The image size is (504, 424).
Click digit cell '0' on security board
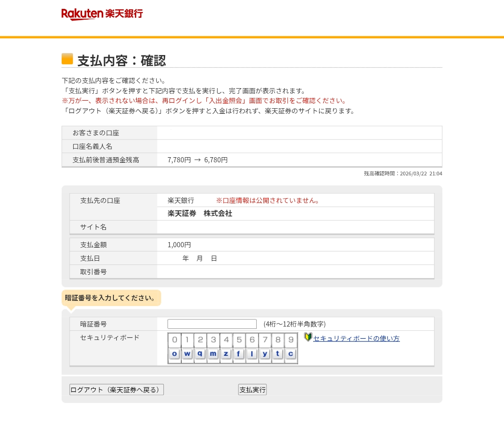(x=175, y=340)
